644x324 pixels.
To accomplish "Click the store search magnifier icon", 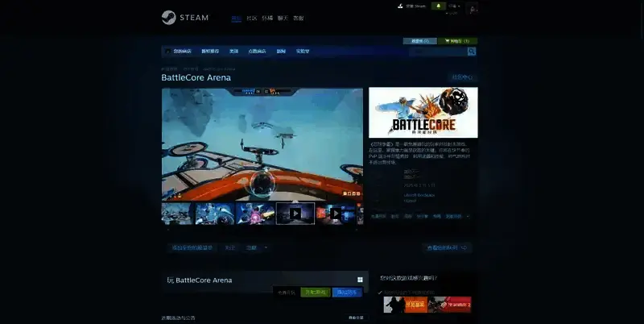I will click(472, 52).
